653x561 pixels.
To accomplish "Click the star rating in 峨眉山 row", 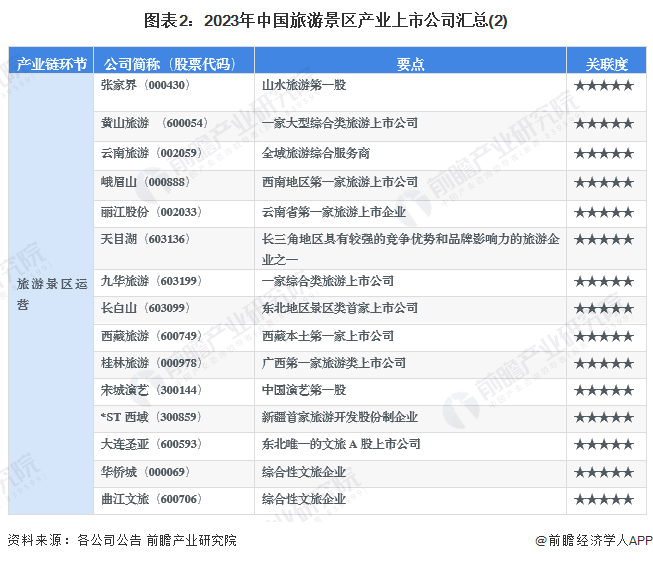I will pos(604,182).
